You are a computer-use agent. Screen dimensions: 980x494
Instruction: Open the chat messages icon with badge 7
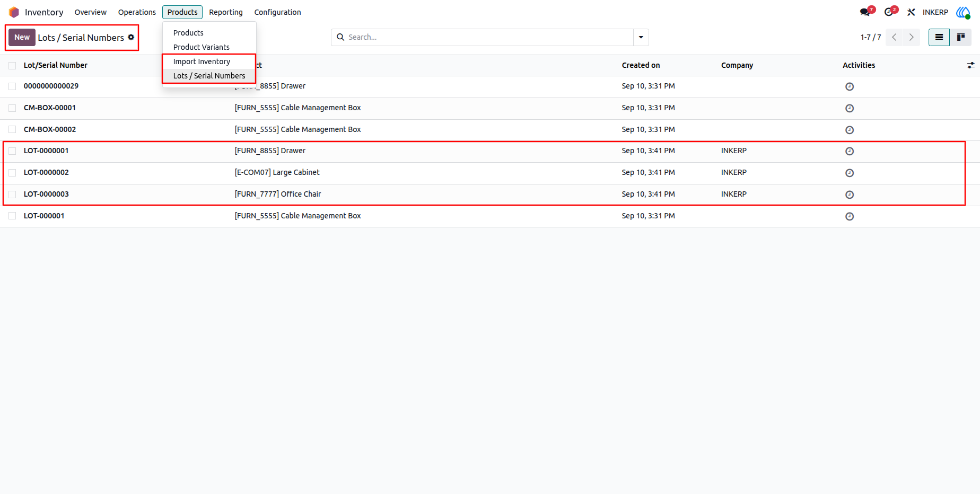[867, 12]
